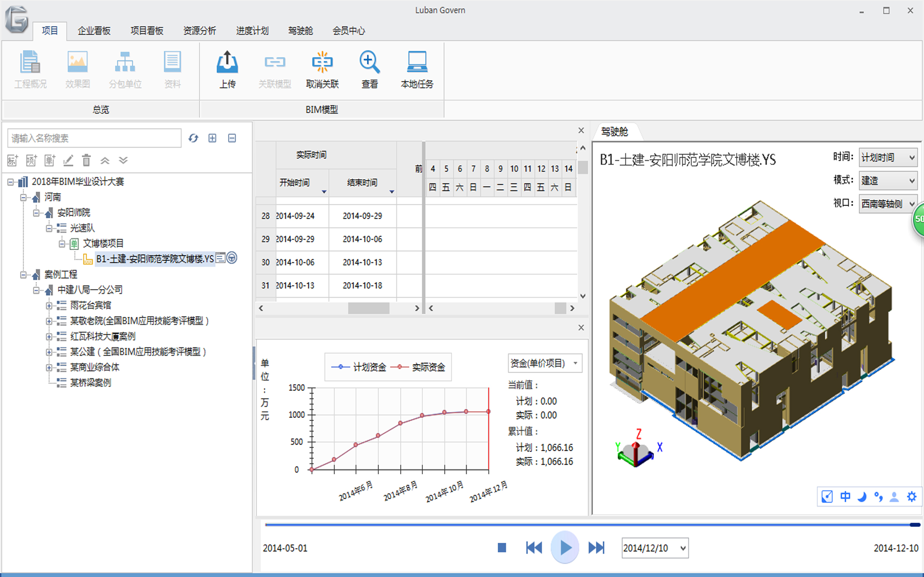Collapse the 中建八局一分公司 tree node
The width and height of the screenshot is (924, 577).
click(x=36, y=290)
